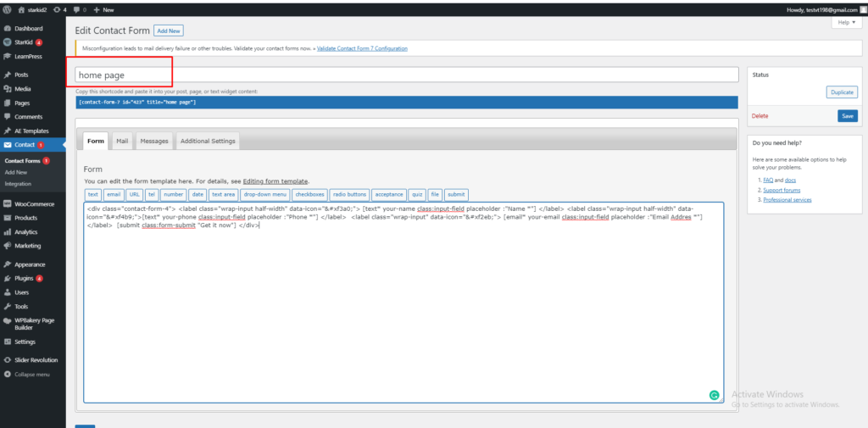Open the Editing form template link
This screenshot has width=868, height=428.
[275, 181]
